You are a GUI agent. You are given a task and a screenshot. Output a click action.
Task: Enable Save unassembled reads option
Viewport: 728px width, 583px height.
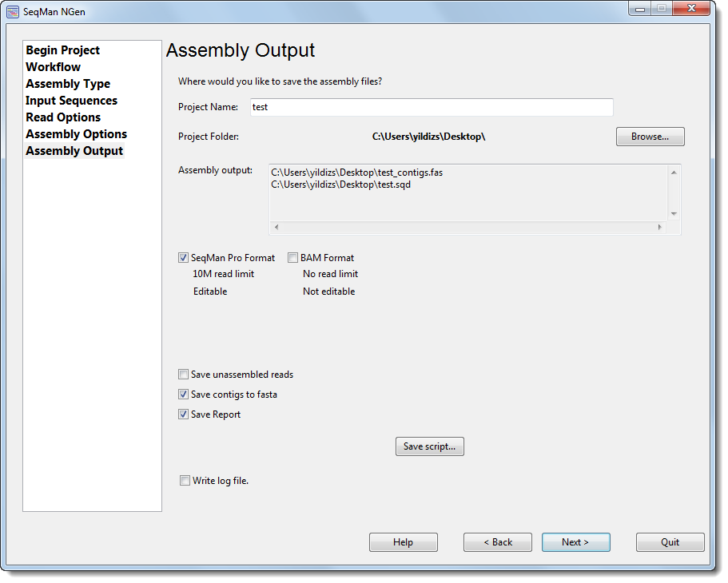point(183,374)
